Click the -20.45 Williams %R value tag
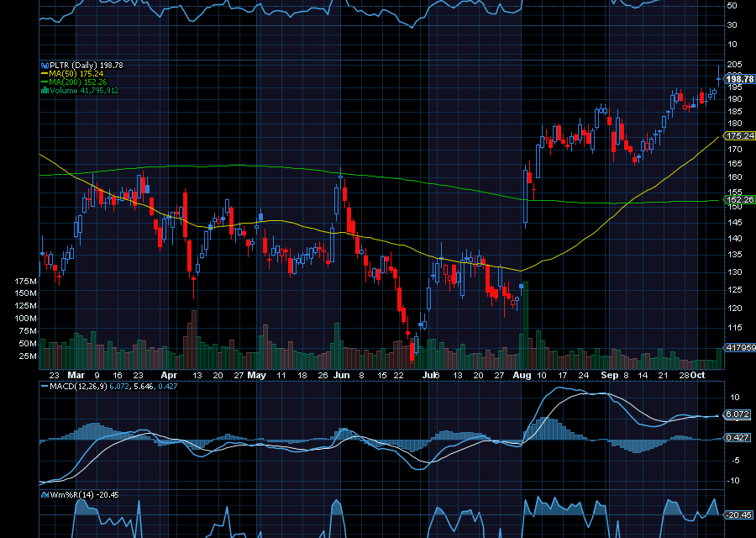This screenshot has width=756, height=538. (x=738, y=515)
